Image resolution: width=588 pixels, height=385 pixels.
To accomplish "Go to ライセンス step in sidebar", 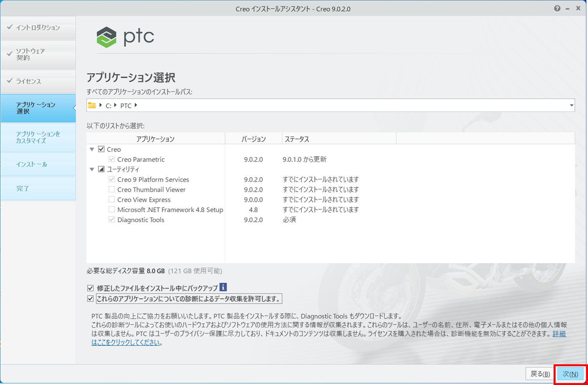I will (38, 81).
